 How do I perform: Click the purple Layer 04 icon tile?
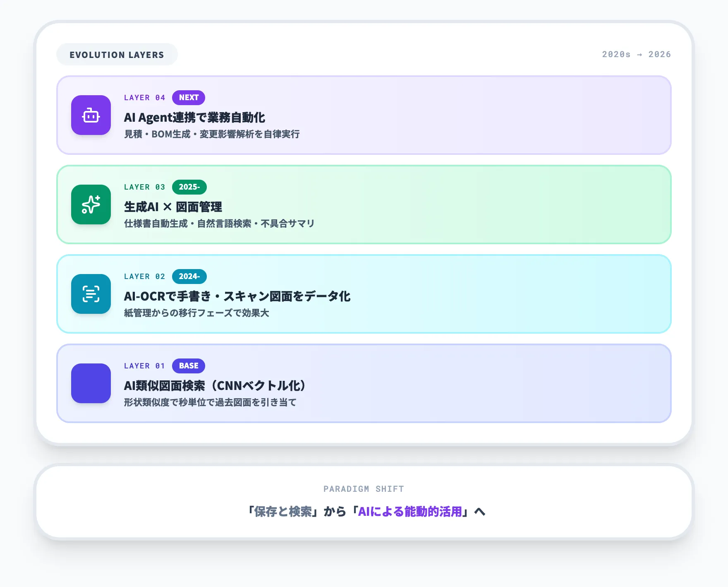(x=91, y=115)
